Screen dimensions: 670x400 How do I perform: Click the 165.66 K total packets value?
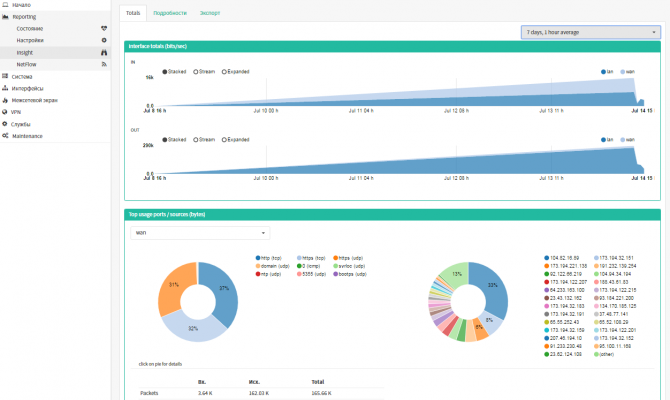point(321,393)
